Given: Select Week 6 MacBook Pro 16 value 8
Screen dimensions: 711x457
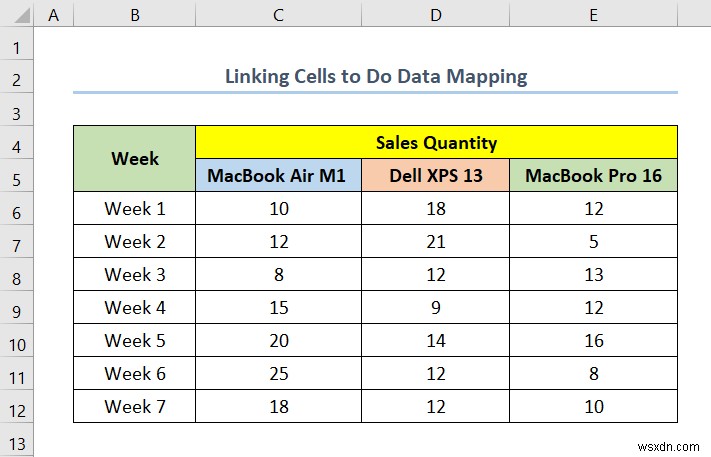Looking at the screenshot, I should click(594, 374).
